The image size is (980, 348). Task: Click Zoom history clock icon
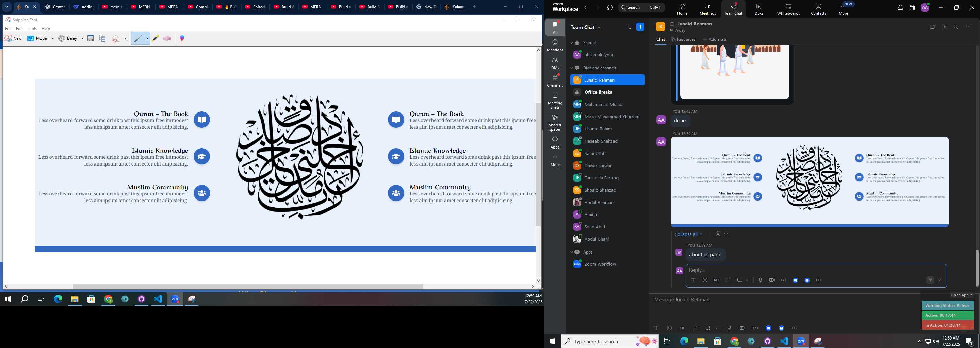click(x=610, y=7)
